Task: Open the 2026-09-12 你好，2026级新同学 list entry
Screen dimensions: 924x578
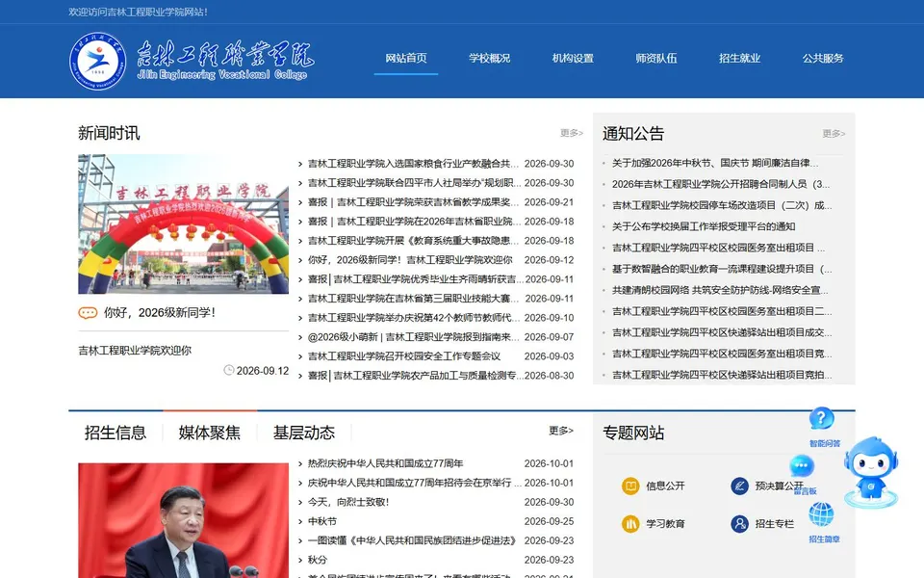Action: click(410, 260)
